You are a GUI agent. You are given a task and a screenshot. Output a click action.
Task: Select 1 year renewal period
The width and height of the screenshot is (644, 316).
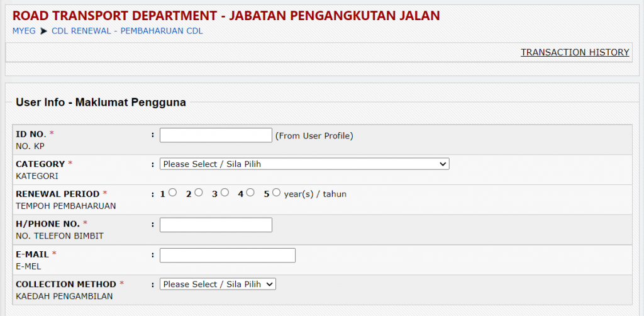click(x=173, y=193)
